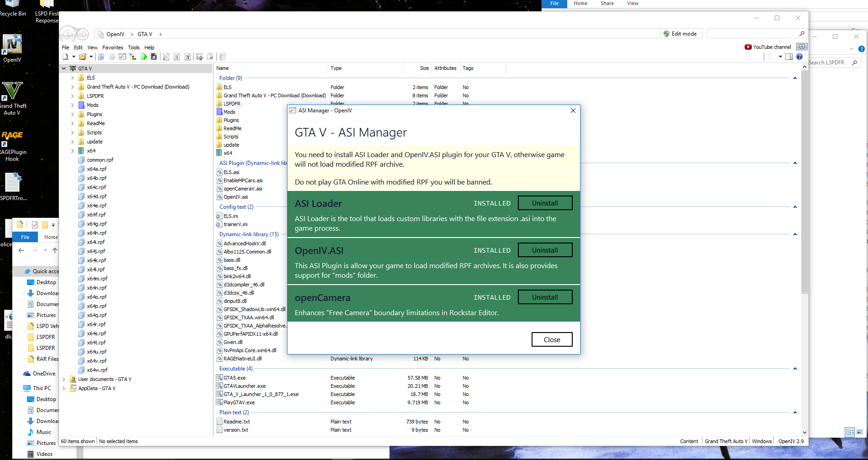Click the blue help question mark icon

tap(799, 57)
